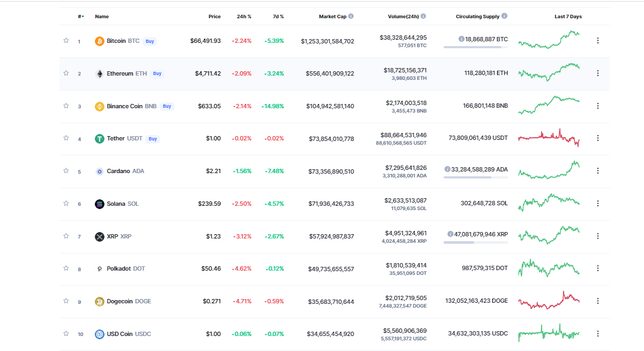This screenshot has width=644, height=351.
Task: Open the Solana row three-dot menu
Action: (x=598, y=203)
